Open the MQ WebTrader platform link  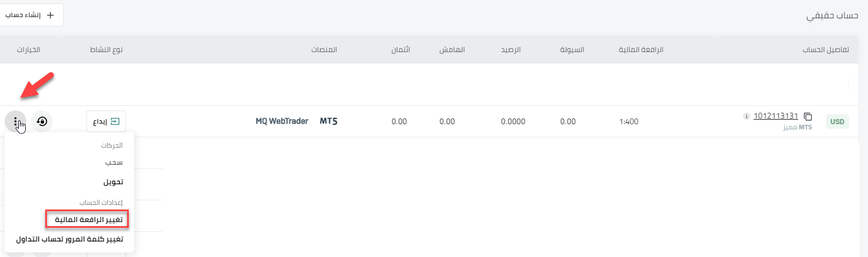tap(282, 121)
